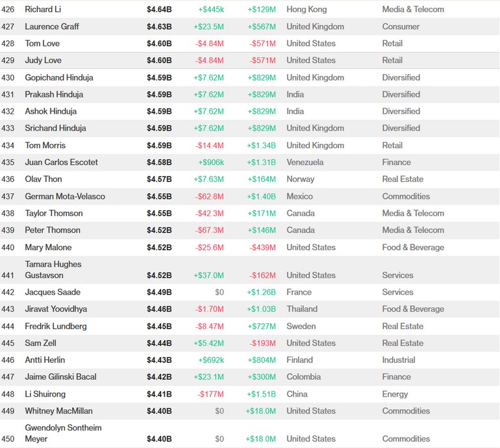500x448 pixels.
Task: Click Jacques Saade's name
Action: coord(53,292)
